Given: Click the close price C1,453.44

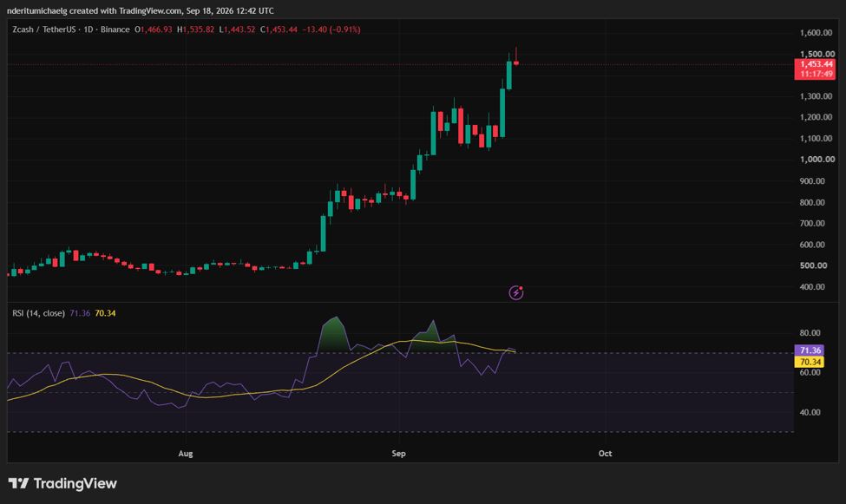Looking at the screenshot, I should [x=279, y=29].
